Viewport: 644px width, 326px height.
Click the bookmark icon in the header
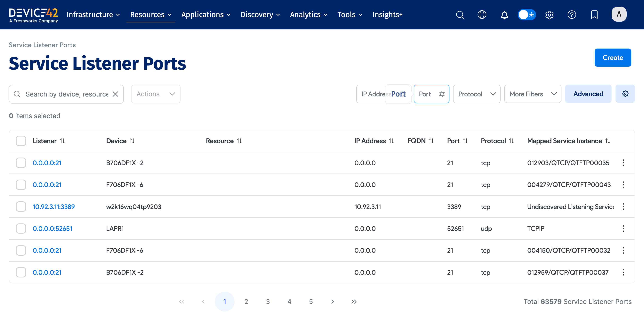tap(594, 15)
